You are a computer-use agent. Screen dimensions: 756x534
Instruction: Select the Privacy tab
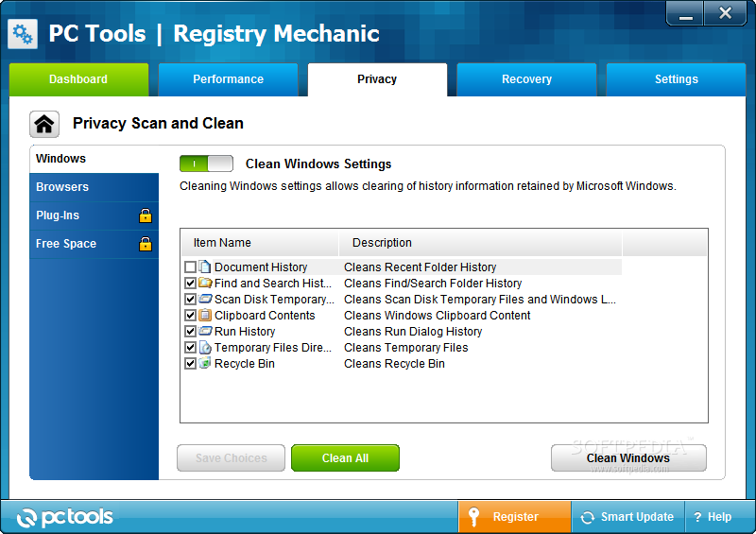[377, 79]
